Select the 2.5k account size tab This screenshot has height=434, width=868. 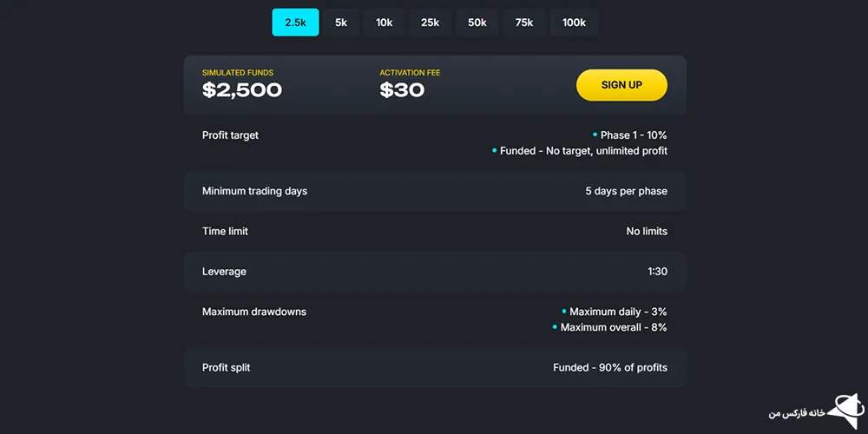295,23
